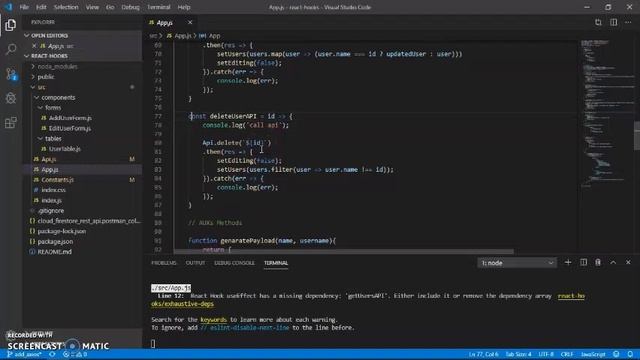
Task: Open the Search view in activity bar
Action: click(x=11, y=49)
